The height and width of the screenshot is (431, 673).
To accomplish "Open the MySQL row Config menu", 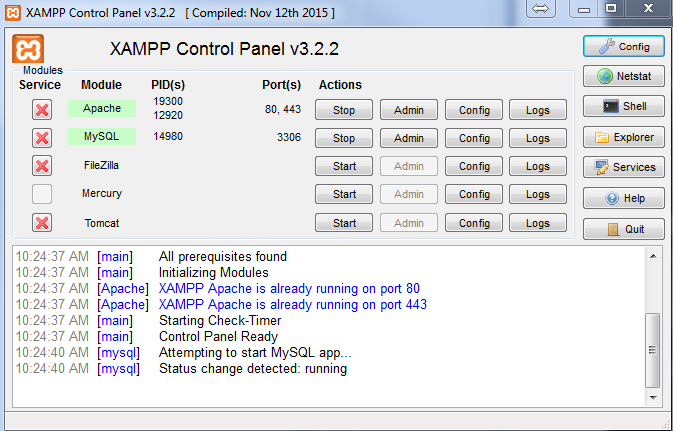I will [x=474, y=138].
